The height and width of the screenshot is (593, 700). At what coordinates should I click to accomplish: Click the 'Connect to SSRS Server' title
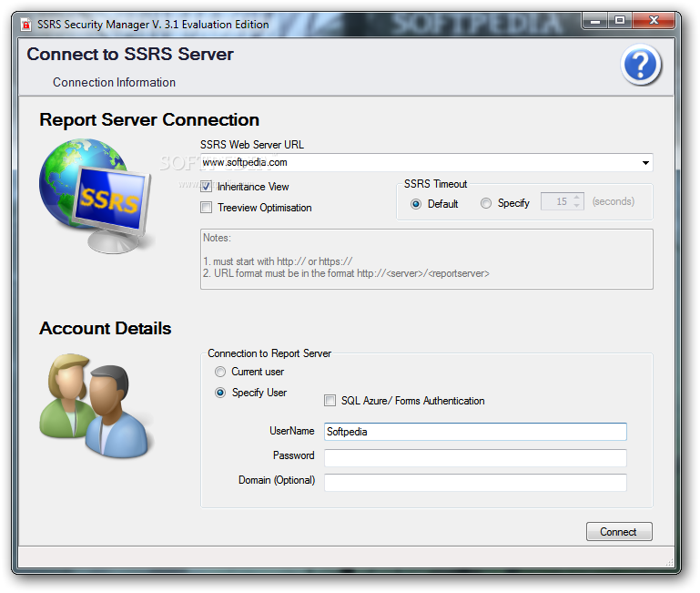click(130, 54)
